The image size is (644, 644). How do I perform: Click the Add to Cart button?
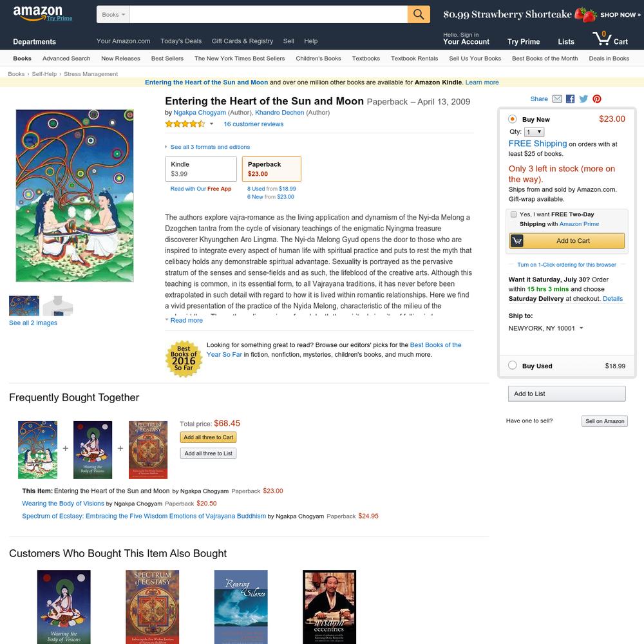pos(567,241)
